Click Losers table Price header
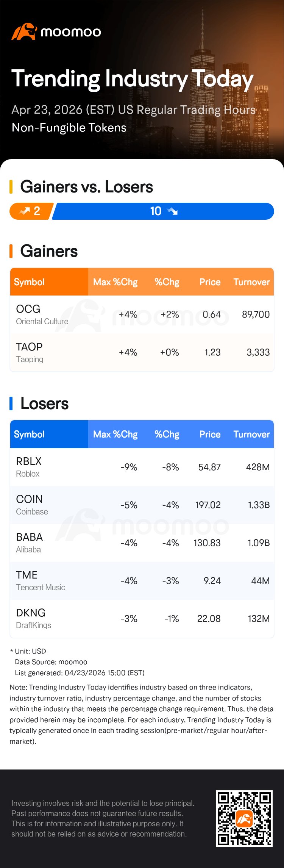The width and height of the screenshot is (284, 868). click(210, 435)
